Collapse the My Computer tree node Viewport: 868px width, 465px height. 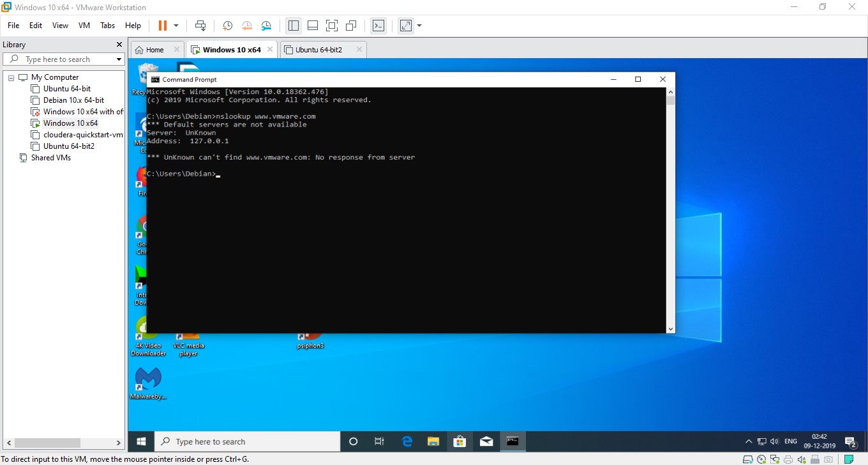click(10, 77)
